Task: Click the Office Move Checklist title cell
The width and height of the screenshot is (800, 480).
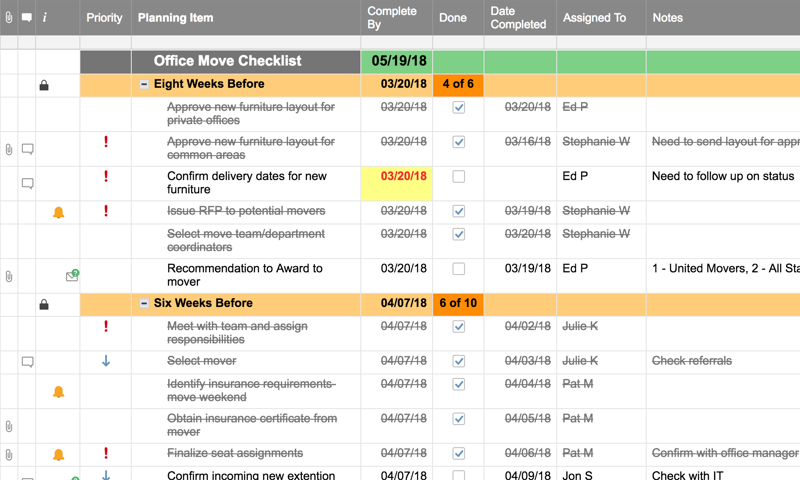Action: click(x=228, y=61)
